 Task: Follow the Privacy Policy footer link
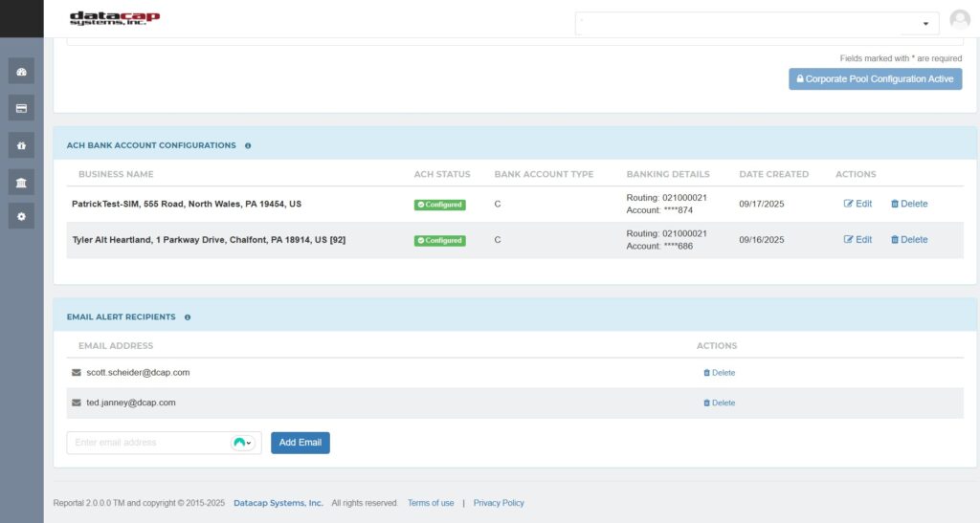(x=499, y=503)
